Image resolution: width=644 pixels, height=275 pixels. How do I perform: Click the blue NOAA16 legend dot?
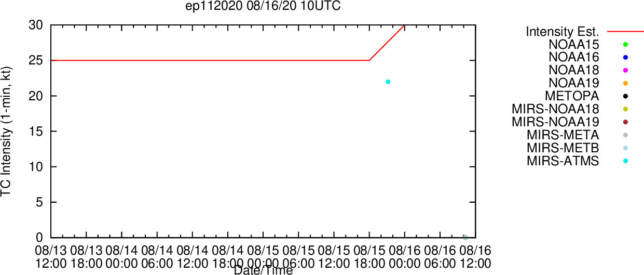(x=625, y=57)
